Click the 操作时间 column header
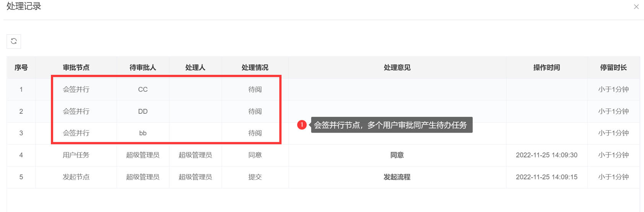The height and width of the screenshot is (212, 644). pyautogui.click(x=546, y=68)
